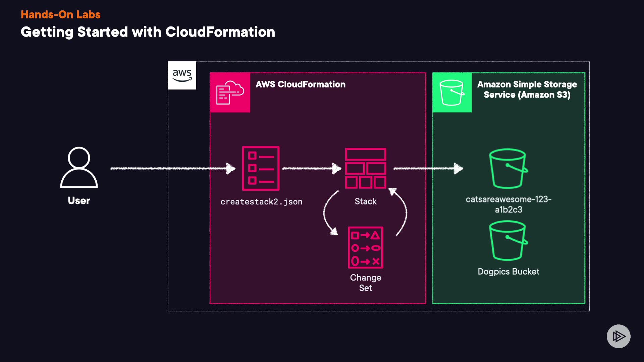
Task: Click the Change Set text label
Action: [x=366, y=283]
